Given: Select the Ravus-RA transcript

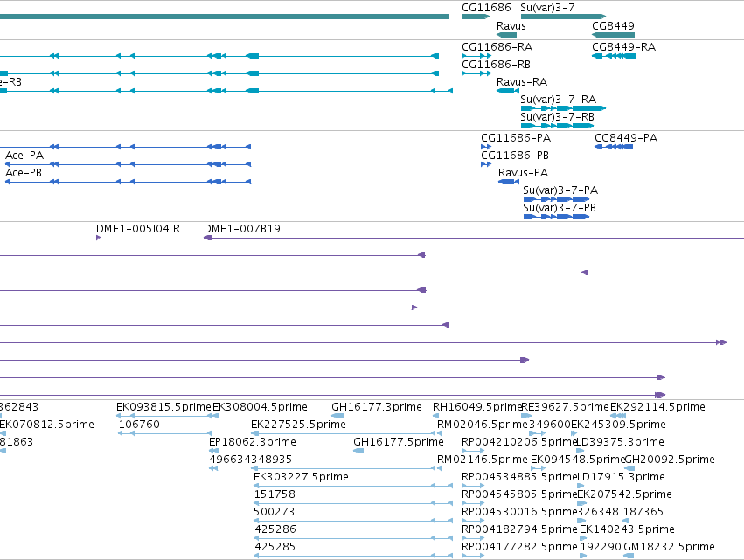Looking at the screenshot, I should (x=508, y=91).
